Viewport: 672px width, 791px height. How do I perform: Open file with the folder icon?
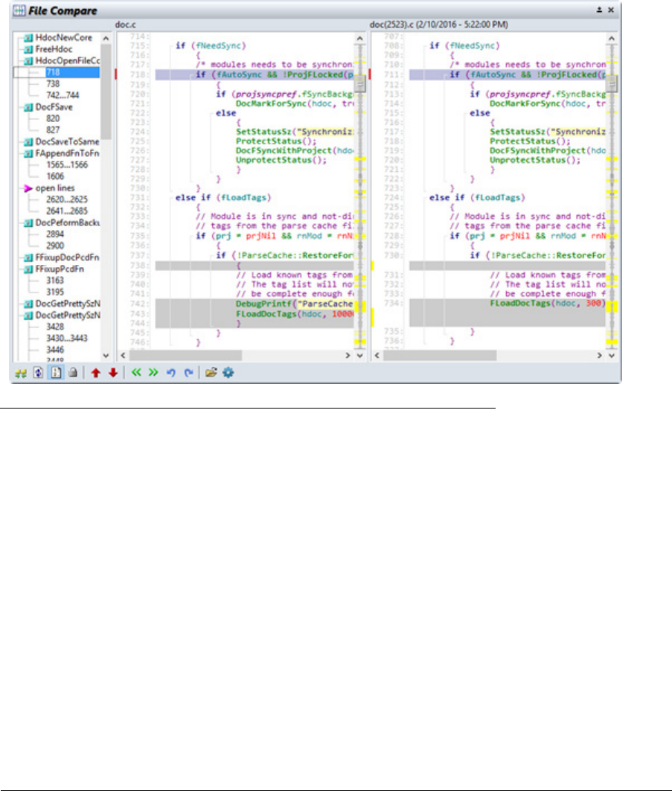coord(212,372)
